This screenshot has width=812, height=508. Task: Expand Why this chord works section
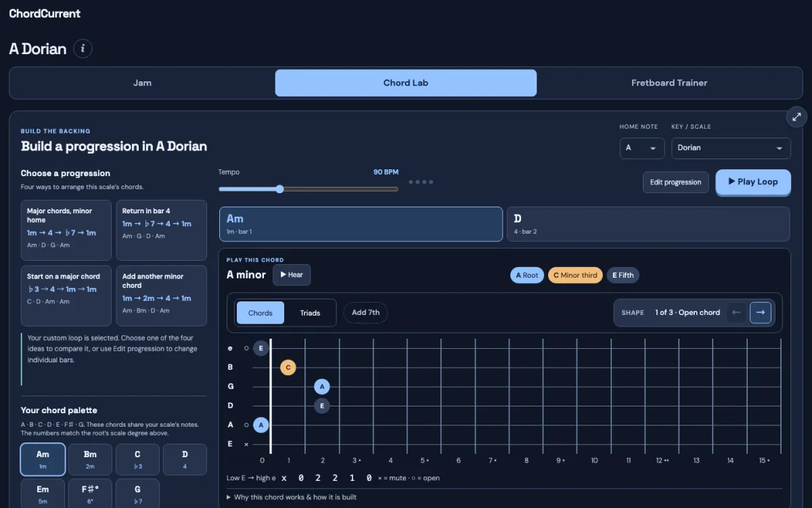[292, 497]
